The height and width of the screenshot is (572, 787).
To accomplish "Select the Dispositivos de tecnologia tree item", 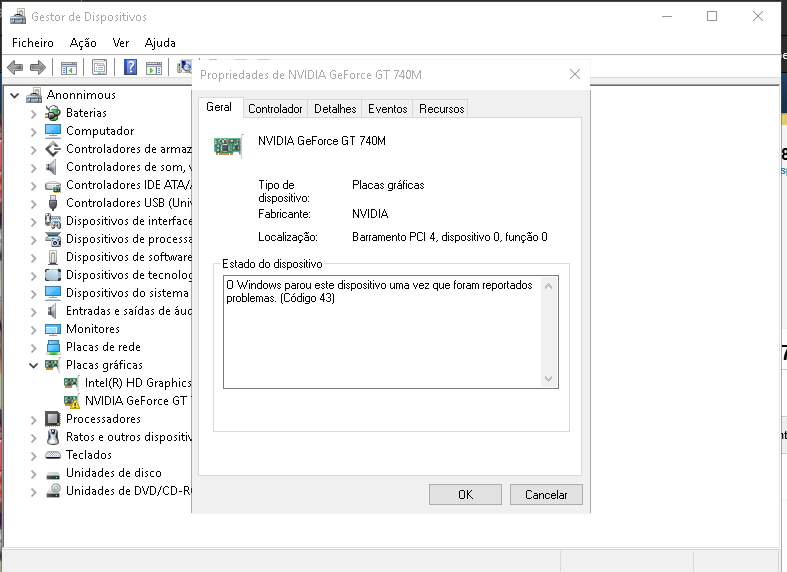I will 129,275.
